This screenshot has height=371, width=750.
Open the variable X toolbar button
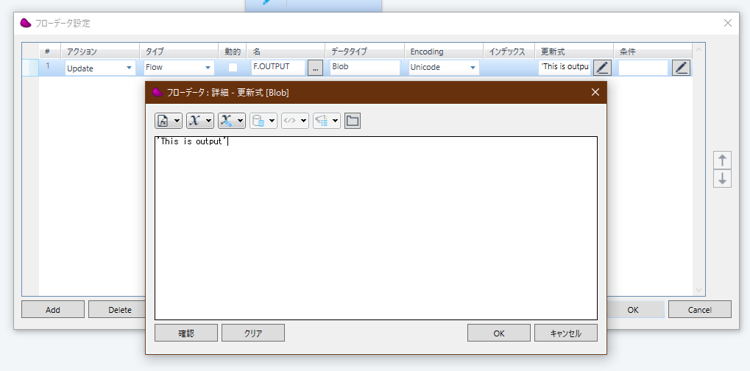click(x=200, y=121)
